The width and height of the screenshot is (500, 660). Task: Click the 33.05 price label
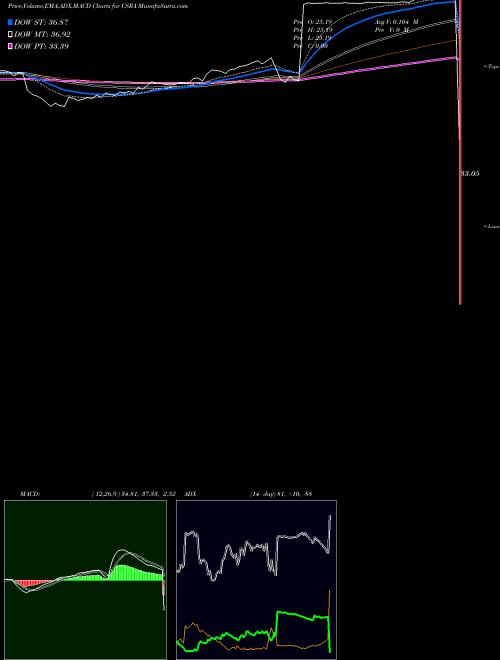pyautogui.click(x=470, y=173)
